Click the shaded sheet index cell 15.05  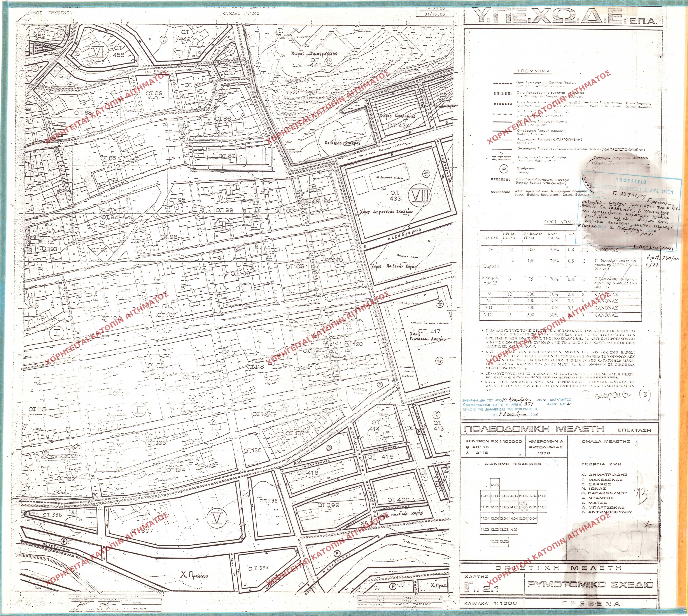click(x=523, y=507)
